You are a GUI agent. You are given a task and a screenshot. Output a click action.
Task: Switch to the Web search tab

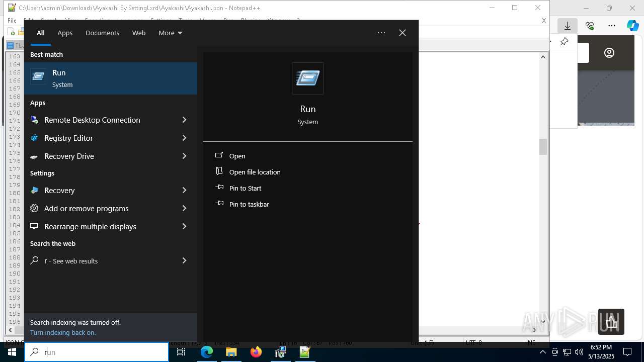(x=139, y=33)
